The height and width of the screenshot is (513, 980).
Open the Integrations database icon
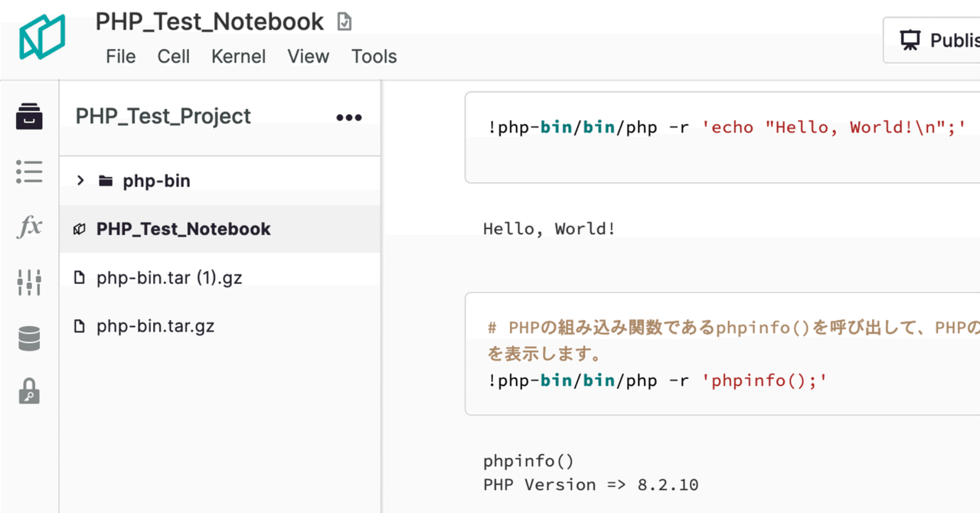[x=29, y=337]
